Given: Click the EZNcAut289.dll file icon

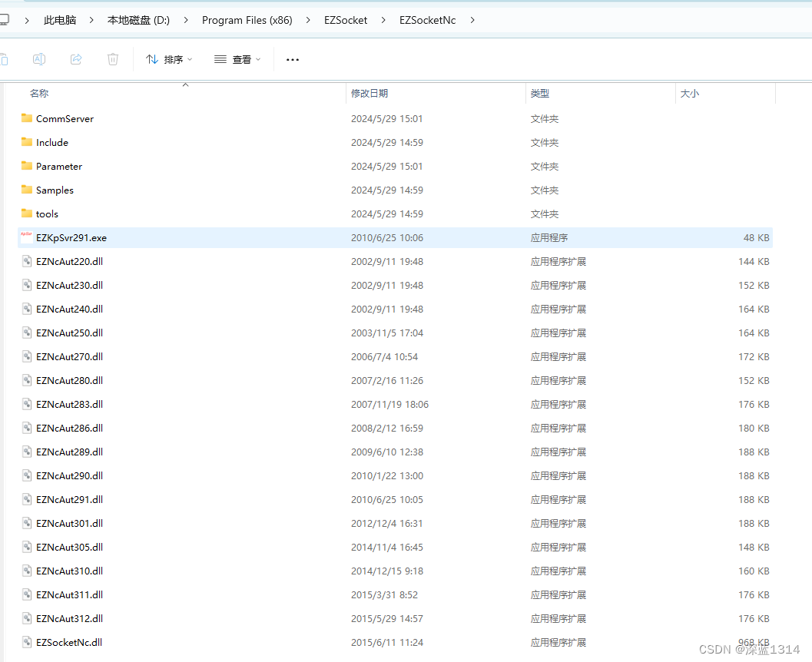Looking at the screenshot, I should pos(27,452).
